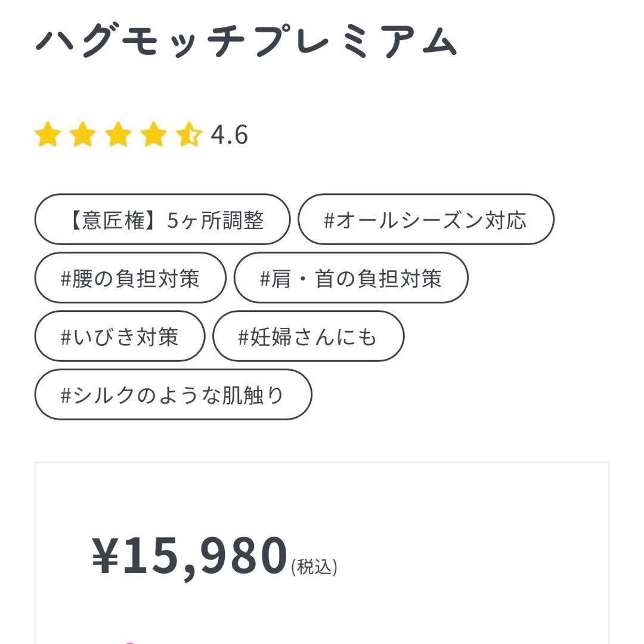Click the #妊婦さんにも tag

(308, 336)
